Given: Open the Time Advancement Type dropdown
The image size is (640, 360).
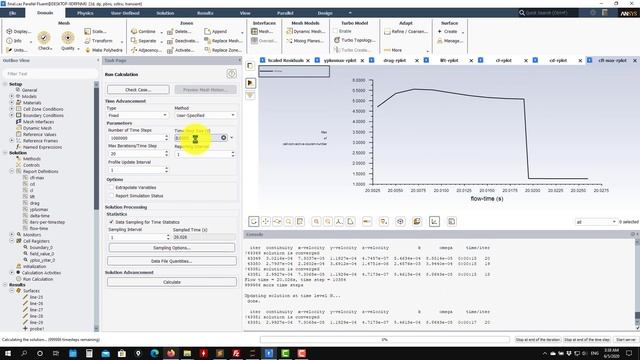Looking at the screenshot, I should (138, 116).
